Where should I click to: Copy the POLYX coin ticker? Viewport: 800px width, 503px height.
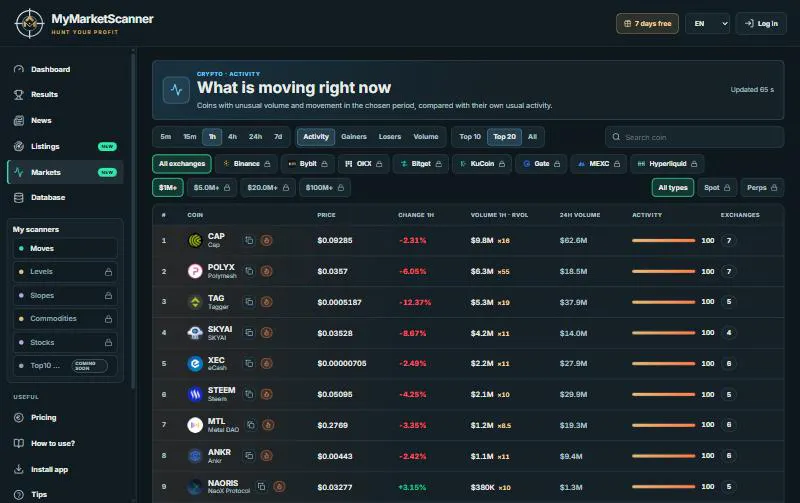(249, 271)
